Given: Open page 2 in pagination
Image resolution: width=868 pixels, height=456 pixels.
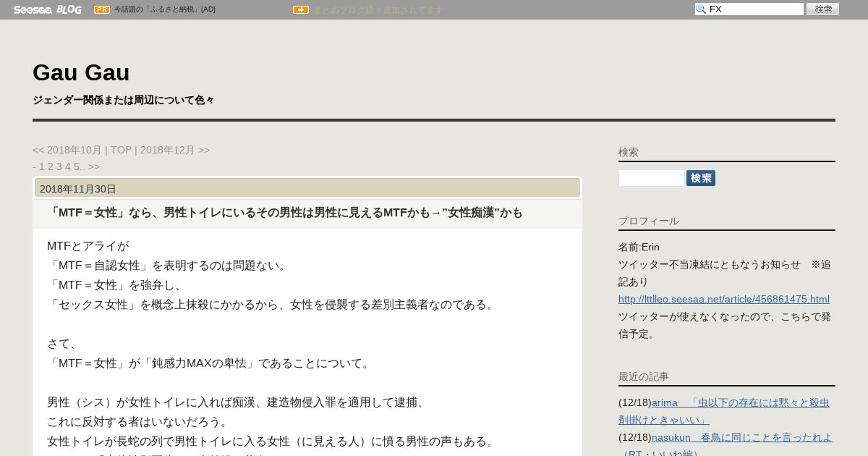Looking at the screenshot, I should tap(51, 166).
